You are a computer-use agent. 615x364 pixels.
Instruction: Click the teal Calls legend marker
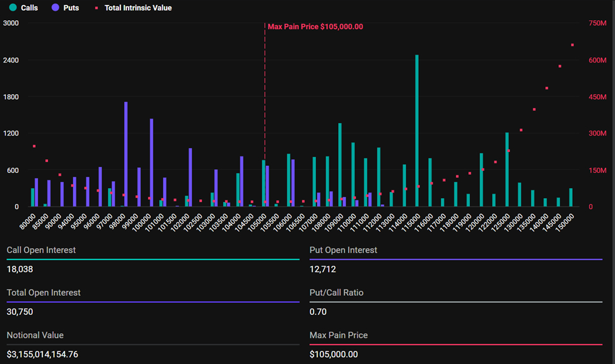(15, 8)
